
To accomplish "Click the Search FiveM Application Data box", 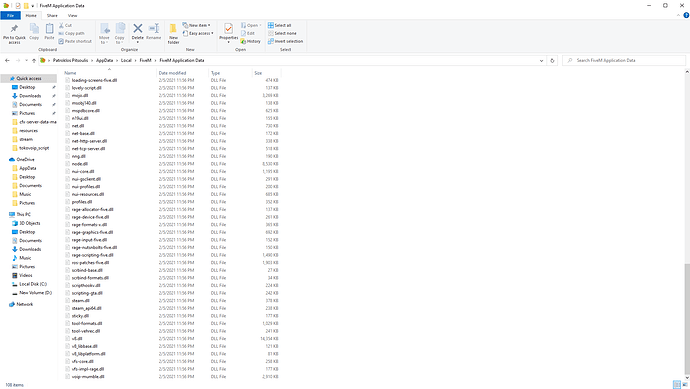I will pos(624,60).
